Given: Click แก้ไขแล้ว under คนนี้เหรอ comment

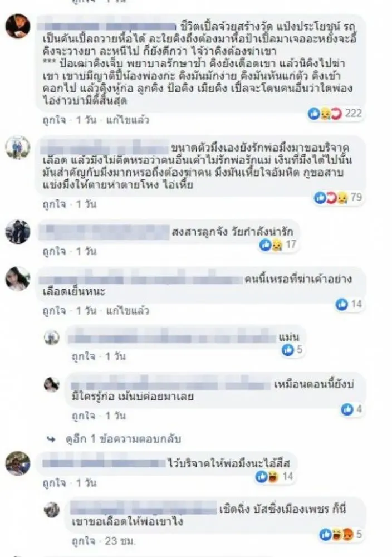Looking at the screenshot, I should (x=128, y=311).
